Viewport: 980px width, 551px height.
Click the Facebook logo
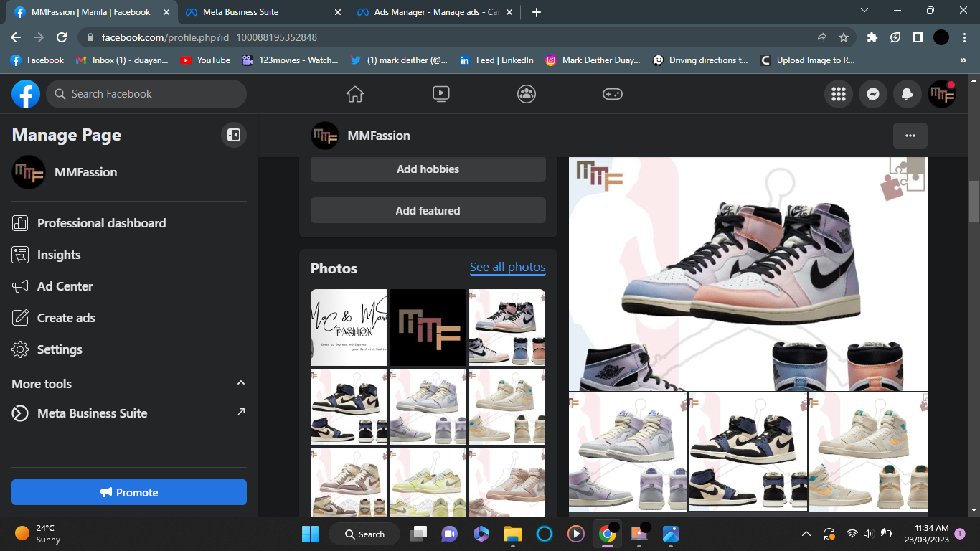[26, 94]
